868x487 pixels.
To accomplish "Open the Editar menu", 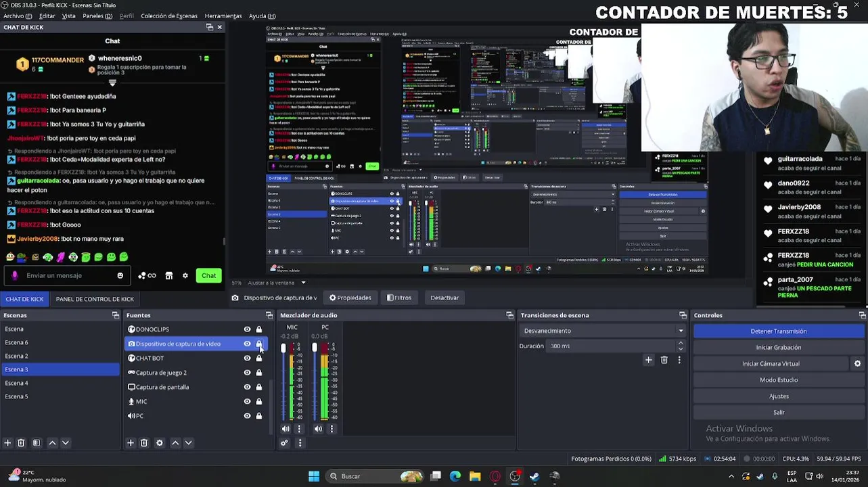I will 47,16.
